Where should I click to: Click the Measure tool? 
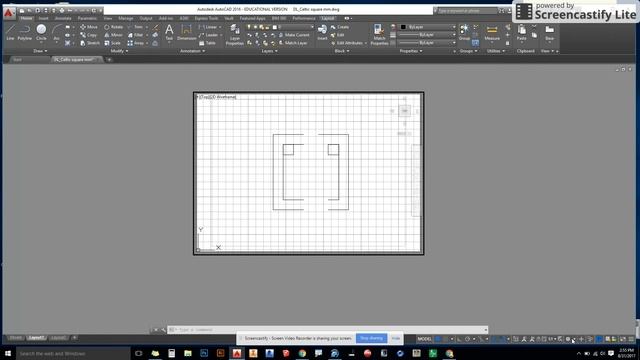tap(492, 32)
